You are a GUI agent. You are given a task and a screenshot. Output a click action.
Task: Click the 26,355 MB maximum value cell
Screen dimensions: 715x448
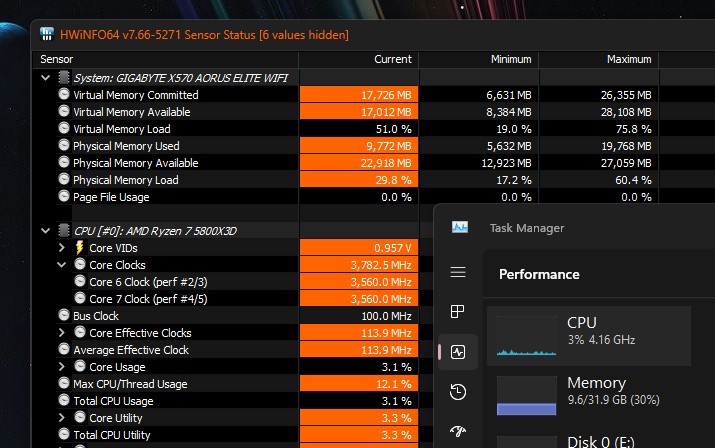599,95
